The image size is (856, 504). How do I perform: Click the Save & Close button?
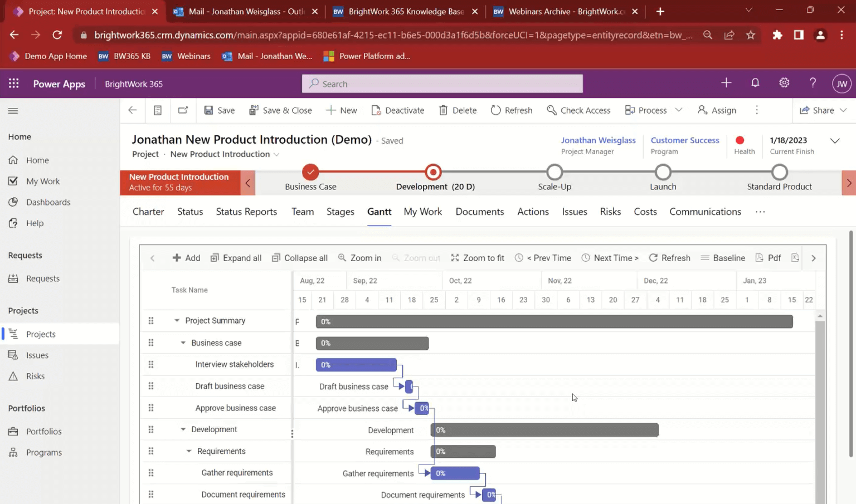click(x=280, y=110)
